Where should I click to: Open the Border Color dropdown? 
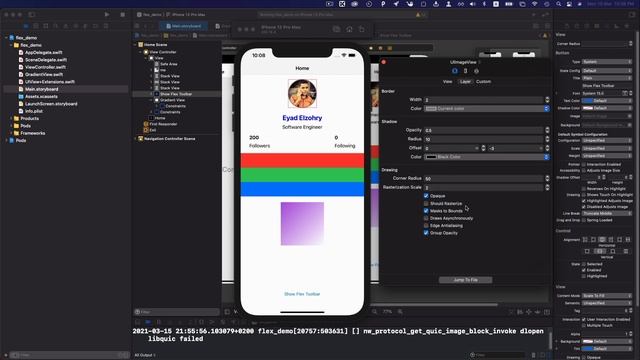click(487, 109)
